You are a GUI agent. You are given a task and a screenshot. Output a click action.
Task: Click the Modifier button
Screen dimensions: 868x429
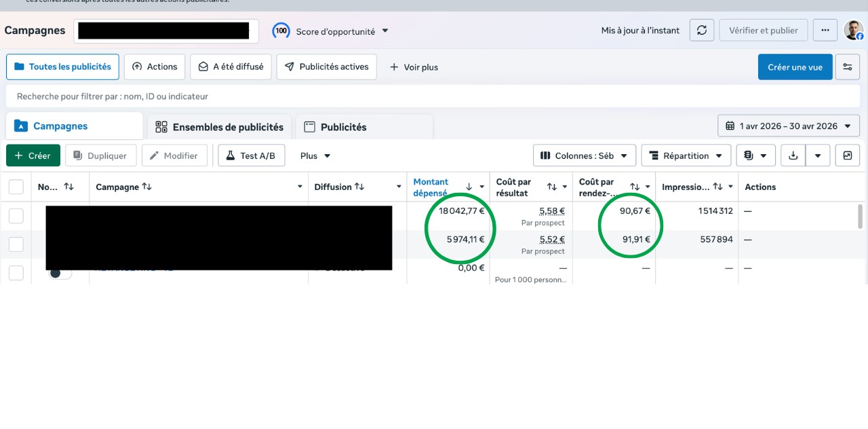pyautogui.click(x=174, y=155)
